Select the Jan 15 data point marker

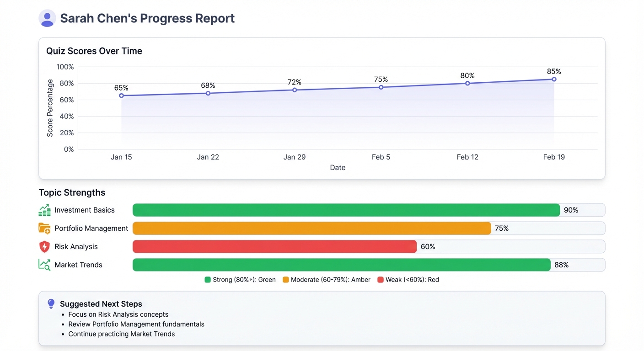[x=121, y=96]
